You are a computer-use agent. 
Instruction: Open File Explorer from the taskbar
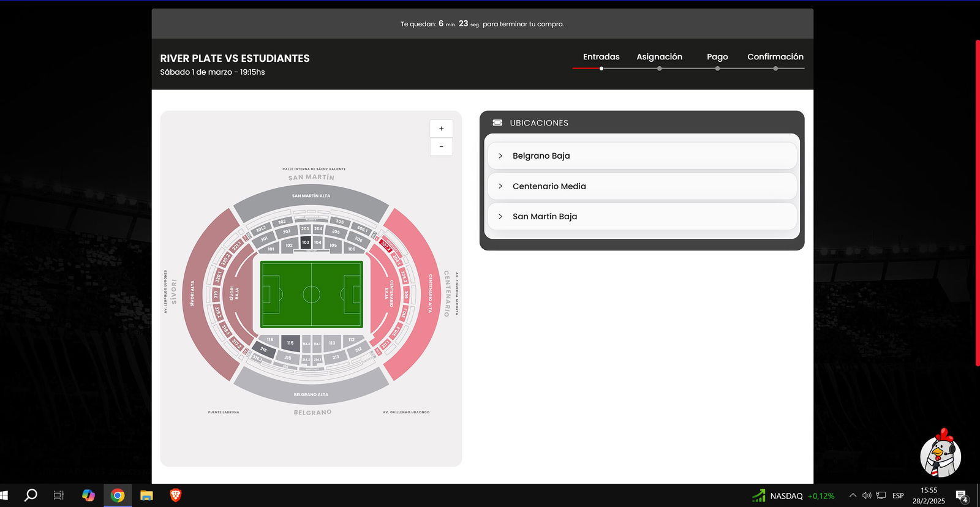(x=146, y=495)
